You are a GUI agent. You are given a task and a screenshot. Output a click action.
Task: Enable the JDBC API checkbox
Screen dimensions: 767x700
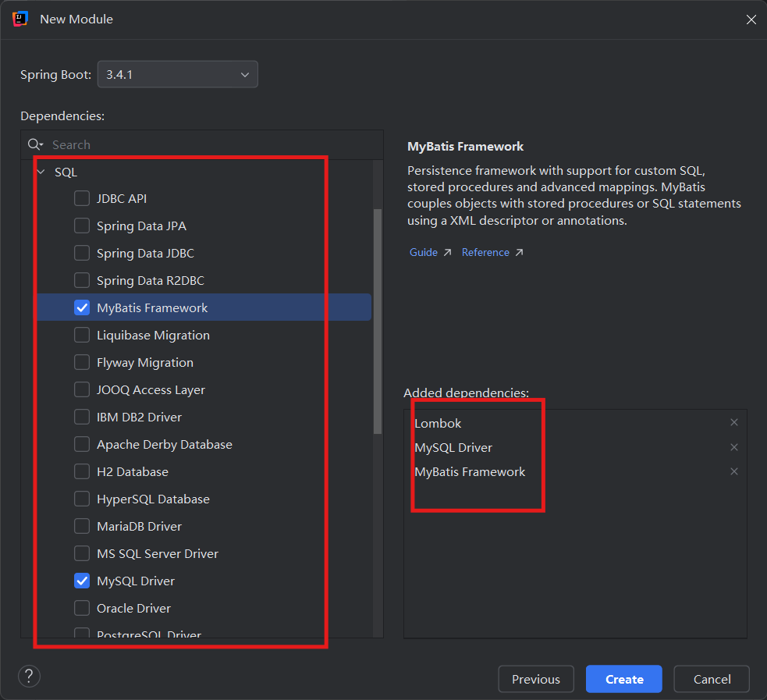pyautogui.click(x=82, y=198)
